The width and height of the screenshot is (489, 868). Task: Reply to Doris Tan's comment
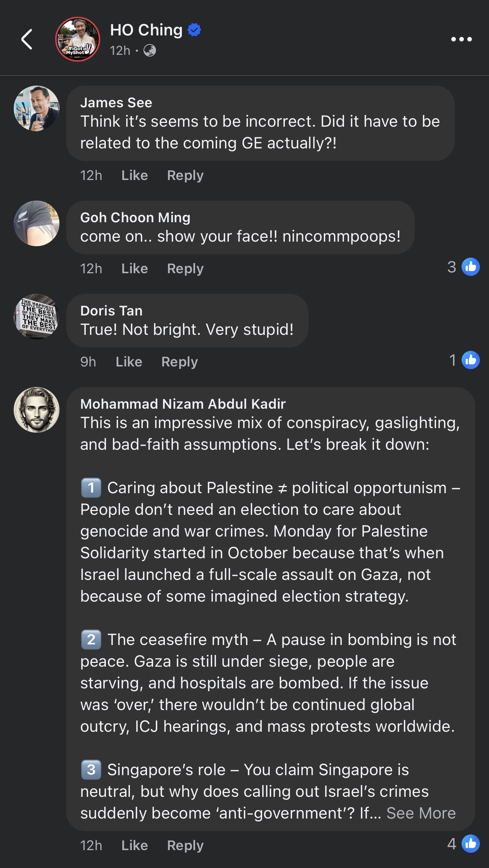tap(179, 362)
